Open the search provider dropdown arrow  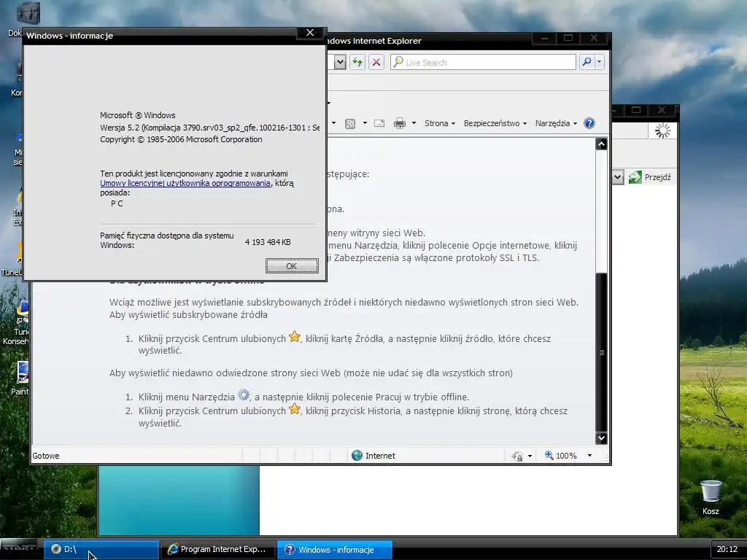point(600,62)
